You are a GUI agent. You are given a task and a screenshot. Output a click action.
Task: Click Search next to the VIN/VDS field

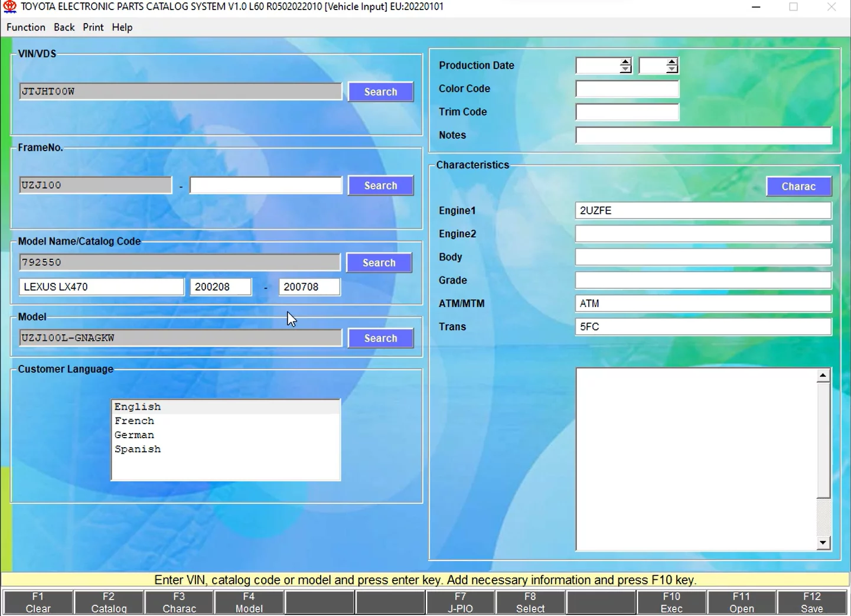point(380,92)
